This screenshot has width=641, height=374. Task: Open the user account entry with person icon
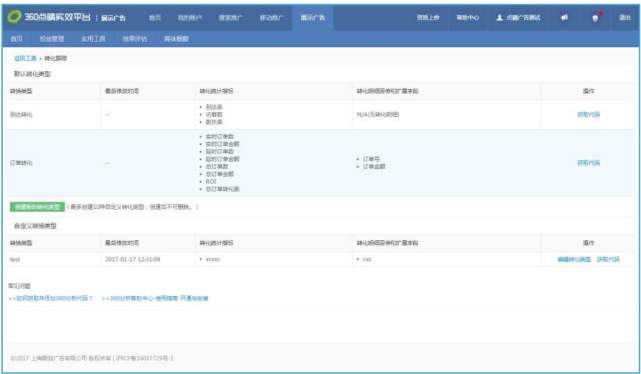coord(518,18)
